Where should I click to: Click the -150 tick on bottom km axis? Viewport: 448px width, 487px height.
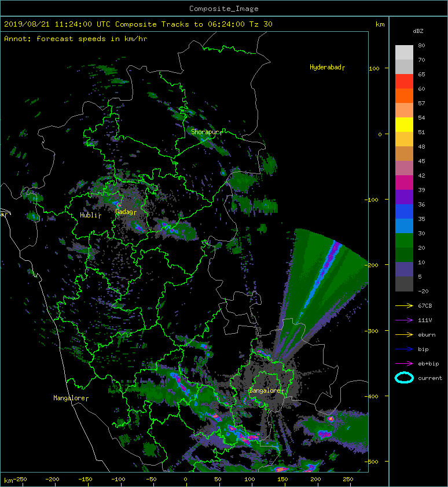[85, 479]
